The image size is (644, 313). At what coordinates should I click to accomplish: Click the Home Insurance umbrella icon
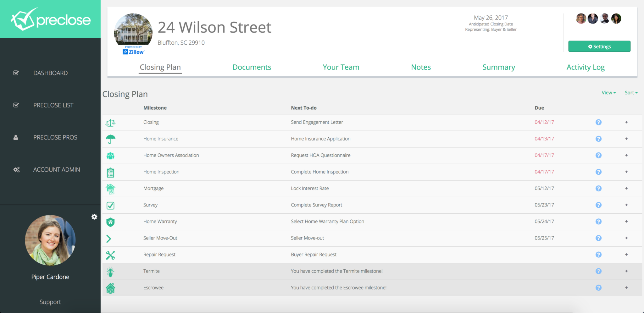110,139
